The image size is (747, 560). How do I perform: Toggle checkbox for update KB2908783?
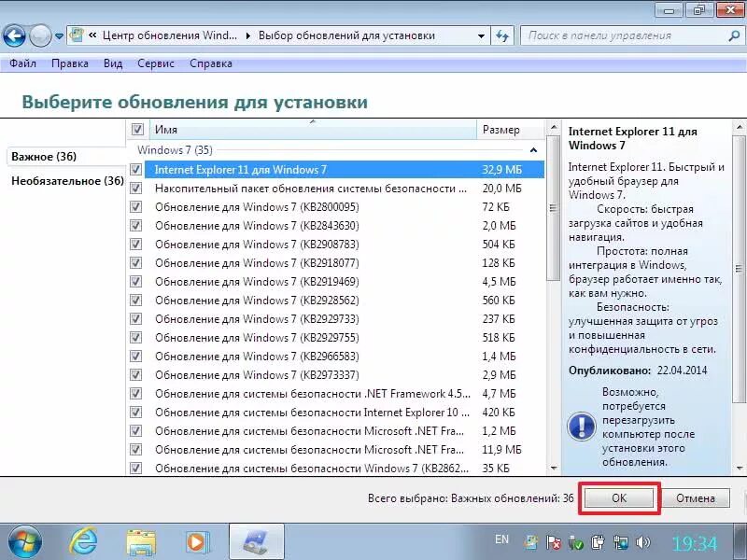click(136, 245)
